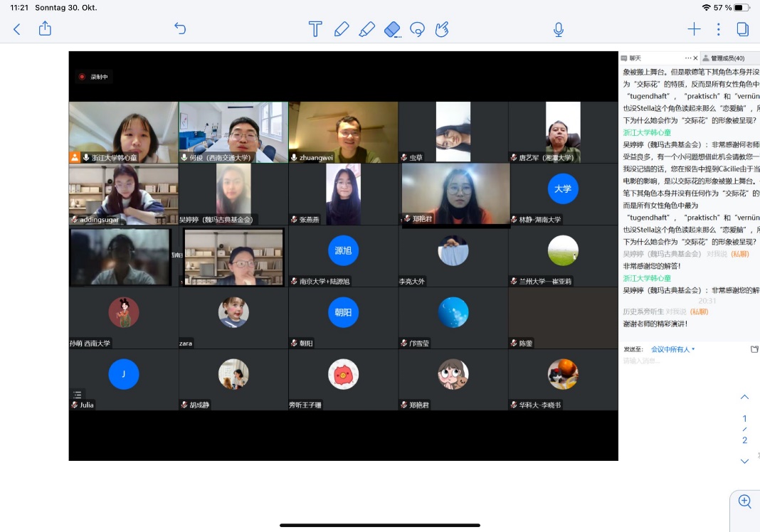Close the chat panel
Screen dimensions: 760x532
click(695, 58)
